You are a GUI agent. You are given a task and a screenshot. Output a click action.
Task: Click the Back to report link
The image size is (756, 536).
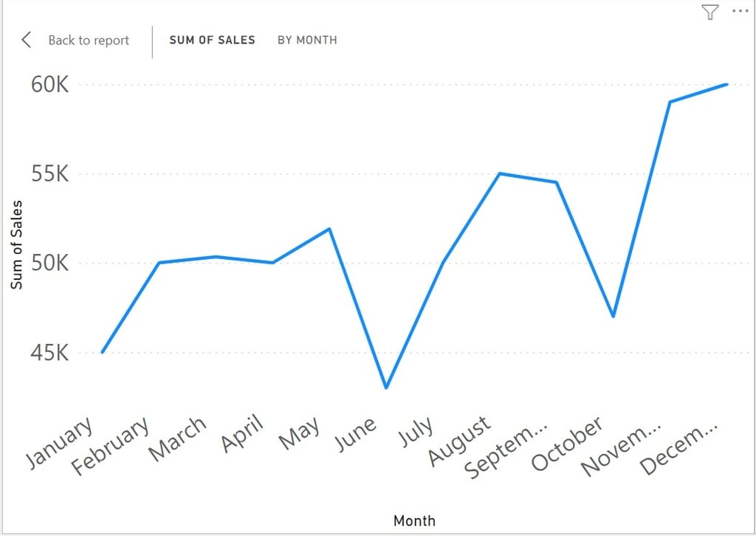tap(88, 41)
